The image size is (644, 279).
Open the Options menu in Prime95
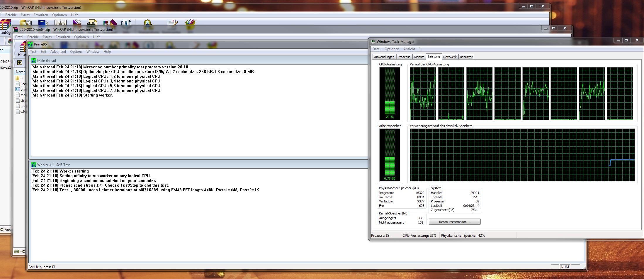pos(76,52)
